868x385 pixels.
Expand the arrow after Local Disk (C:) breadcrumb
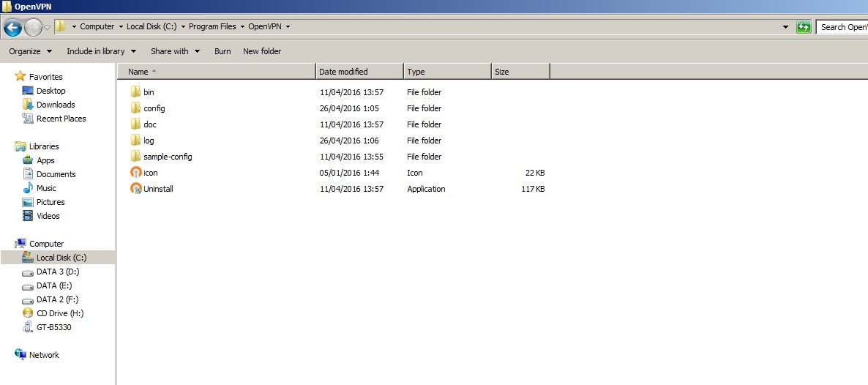pyautogui.click(x=182, y=26)
